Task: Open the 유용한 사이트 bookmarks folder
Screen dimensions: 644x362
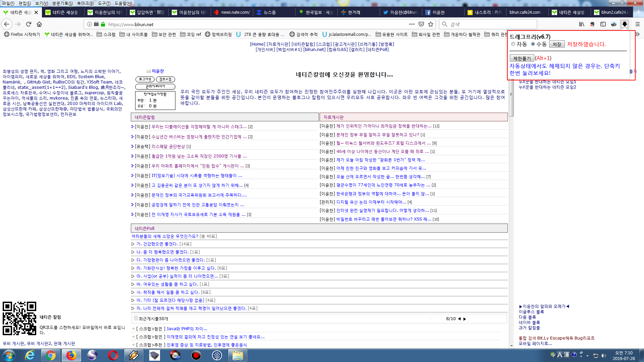Action: [391, 34]
